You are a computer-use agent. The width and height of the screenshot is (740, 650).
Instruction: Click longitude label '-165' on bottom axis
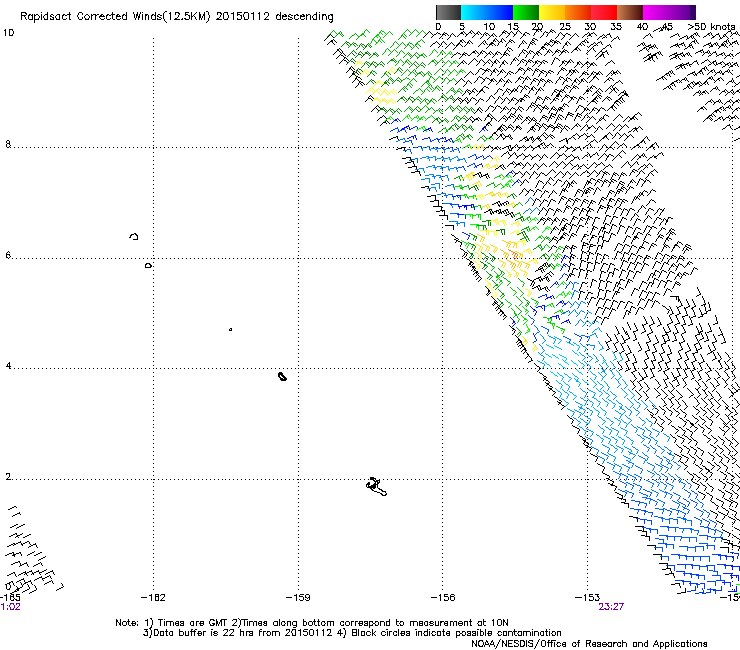click(x=10, y=598)
